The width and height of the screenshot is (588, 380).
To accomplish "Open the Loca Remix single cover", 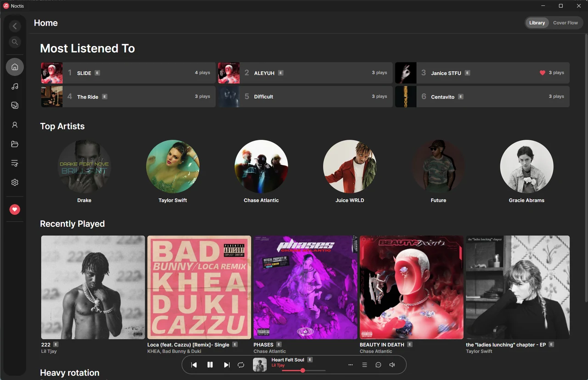I will (199, 287).
